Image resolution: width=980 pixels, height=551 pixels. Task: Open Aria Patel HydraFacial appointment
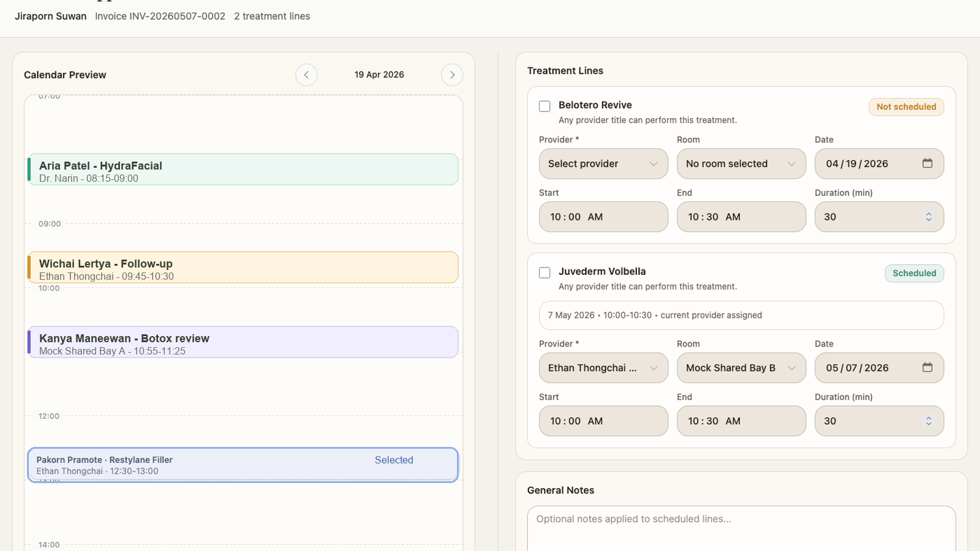pos(243,170)
